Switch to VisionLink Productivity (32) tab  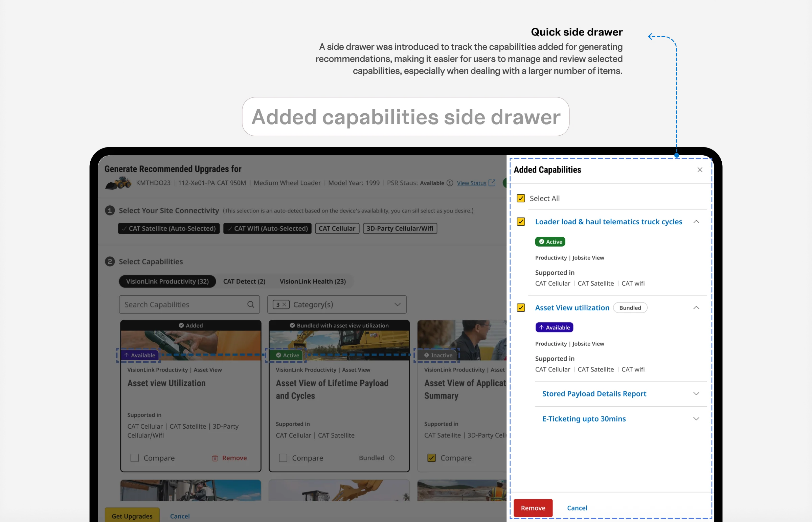point(167,281)
